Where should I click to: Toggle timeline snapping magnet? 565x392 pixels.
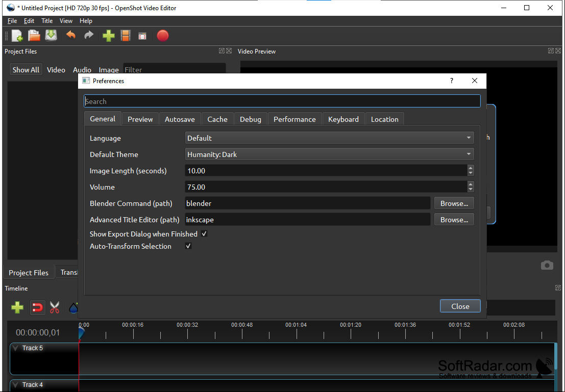37,308
